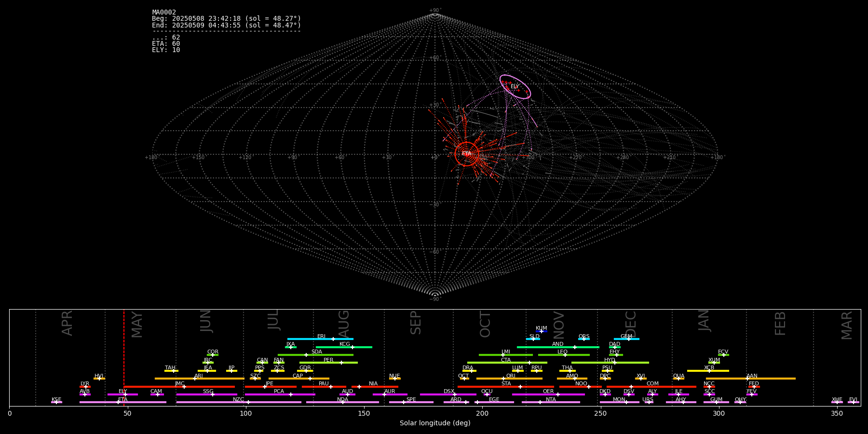The width and height of the screenshot is (868, 434).
Task: Select the NTA pink shower bar
Action: pyautogui.click(x=551, y=402)
